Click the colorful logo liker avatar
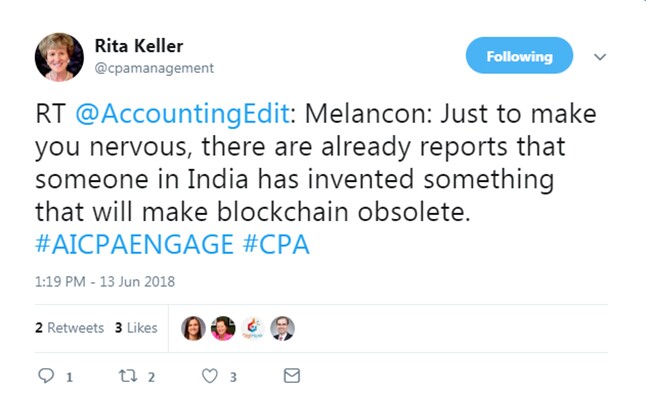 (x=253, y=328)
